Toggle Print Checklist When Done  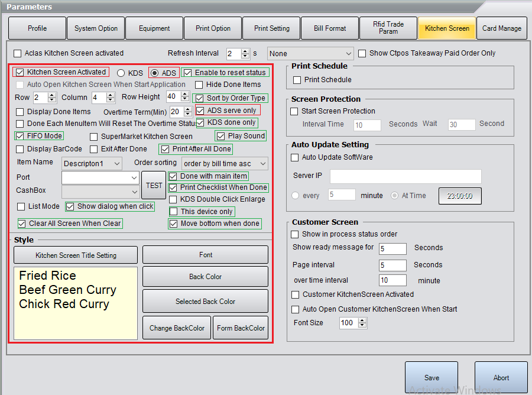173,187
